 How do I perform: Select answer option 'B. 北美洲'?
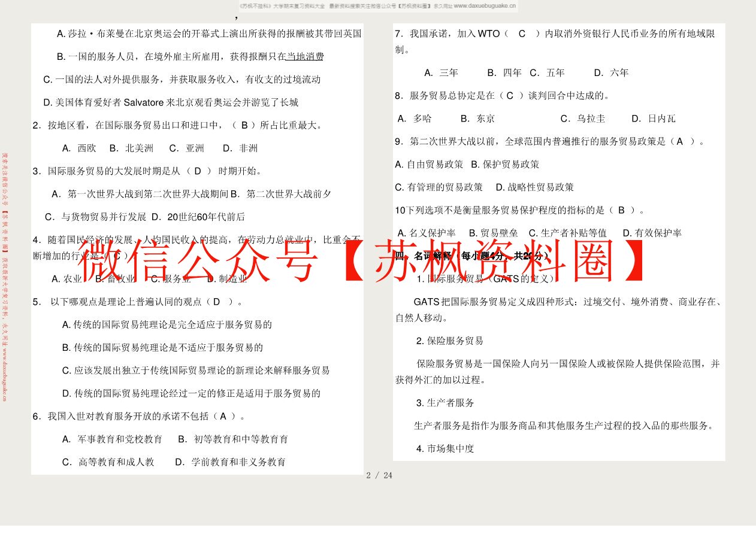point(131,148)
